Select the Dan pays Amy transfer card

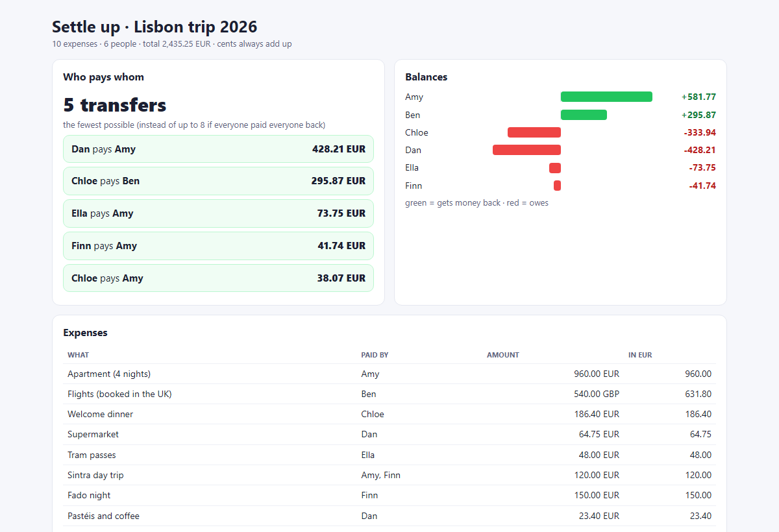point(218,149)
